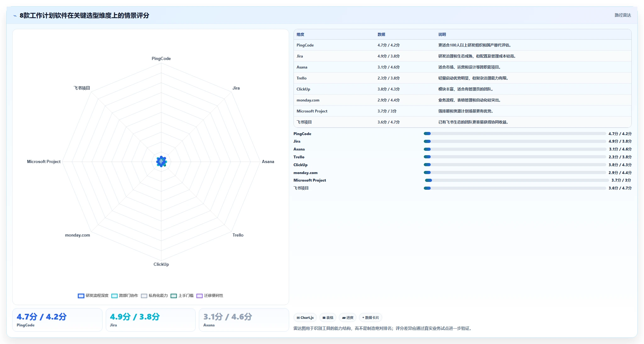Click the 数据 column header
The image size is (644, 344).
click(381, 35)
